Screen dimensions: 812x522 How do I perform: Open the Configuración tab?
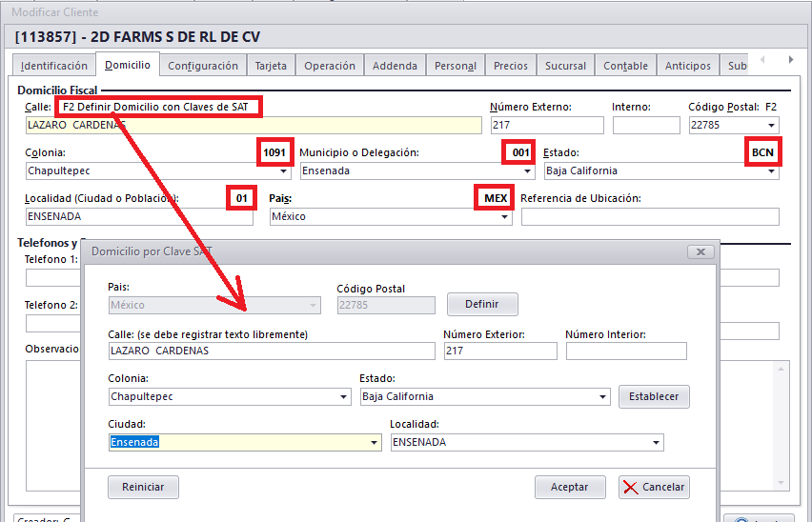pos(203,66)
